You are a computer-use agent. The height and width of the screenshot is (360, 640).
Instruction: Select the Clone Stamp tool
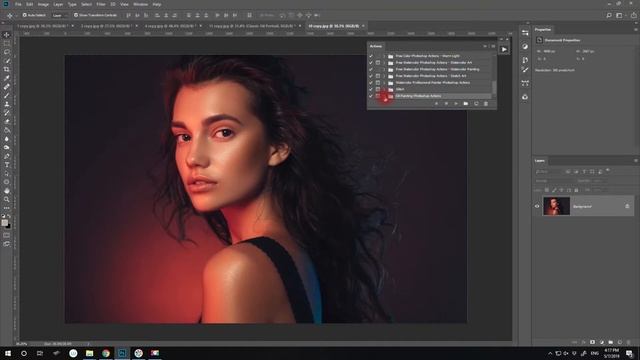pyautogui.click(x=7, y=104)
